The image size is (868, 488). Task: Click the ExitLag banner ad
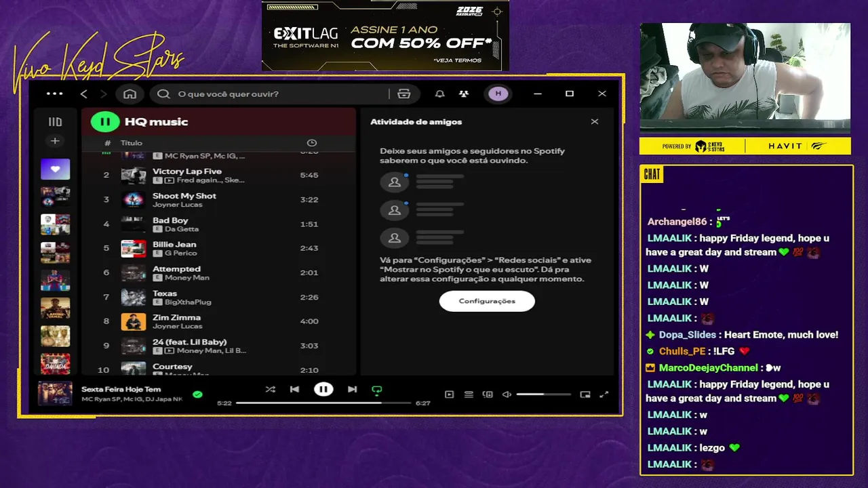(385, 35)
